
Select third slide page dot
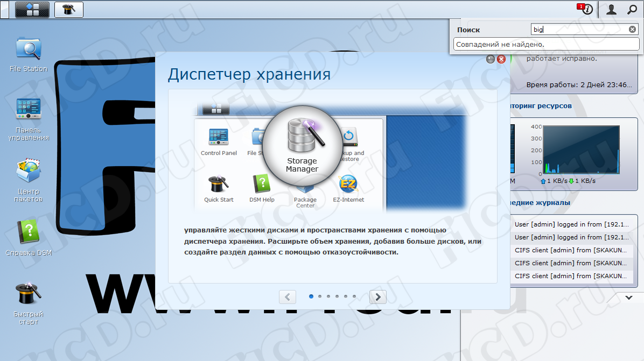tap(328, 296)
